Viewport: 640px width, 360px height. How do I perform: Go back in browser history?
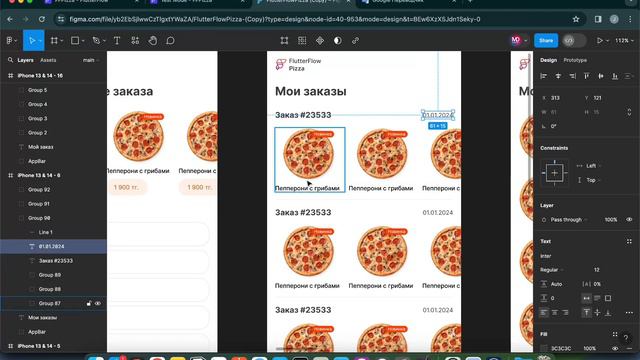click(x=10, y=19)
